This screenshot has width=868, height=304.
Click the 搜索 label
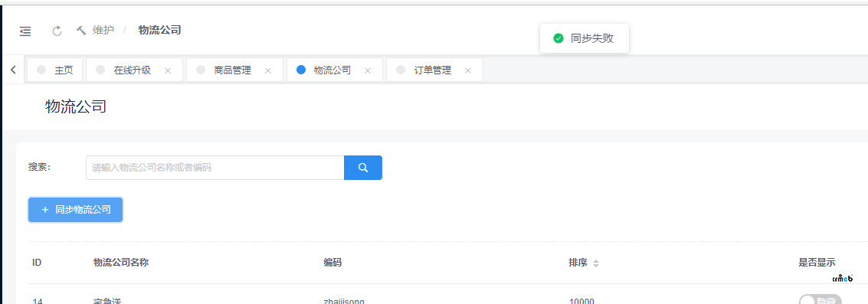[x=40, y=167]
